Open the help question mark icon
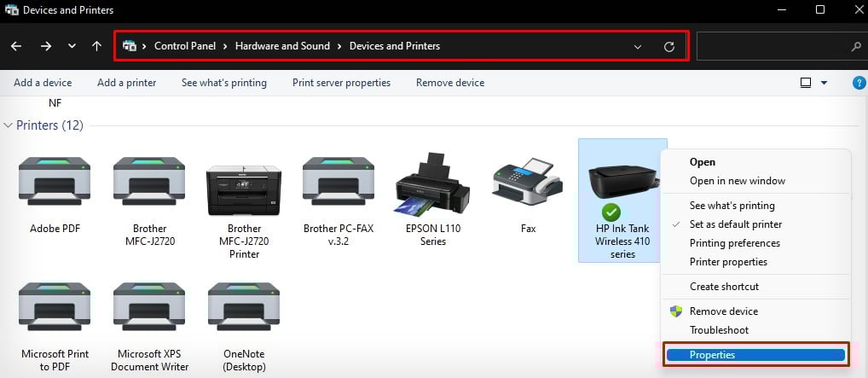This screenshot has width=868, height=378. [859, 83]
